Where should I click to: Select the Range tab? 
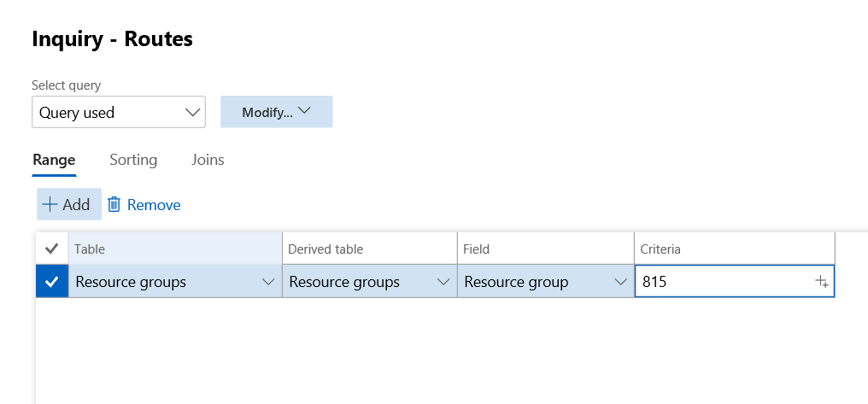[x=54, y=160]
